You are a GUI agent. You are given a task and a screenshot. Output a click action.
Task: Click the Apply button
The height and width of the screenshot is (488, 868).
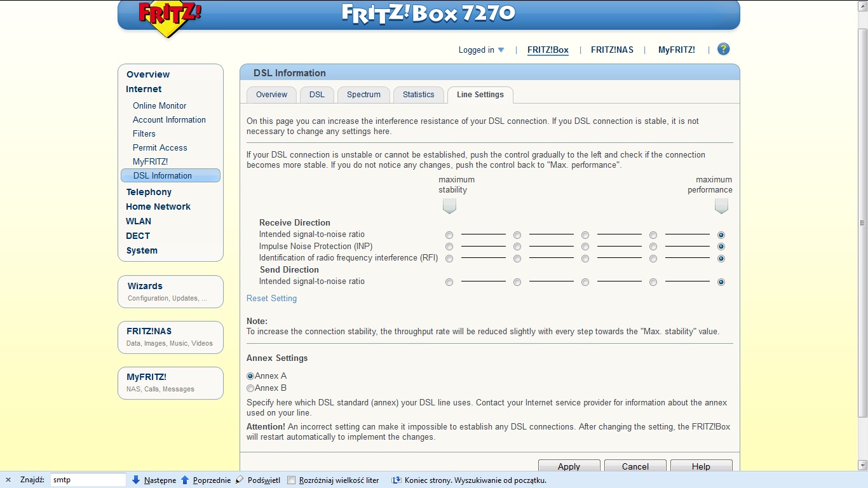pos(569,466)
